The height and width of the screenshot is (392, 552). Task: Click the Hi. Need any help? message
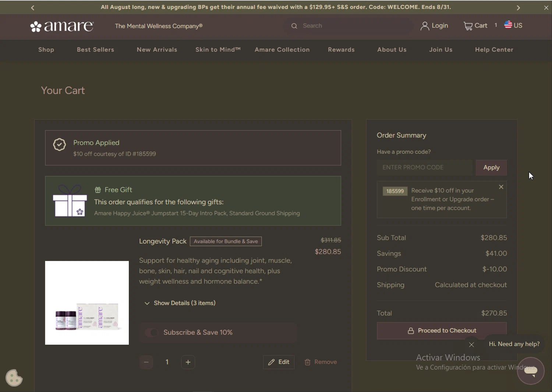[x=514, y=344]
